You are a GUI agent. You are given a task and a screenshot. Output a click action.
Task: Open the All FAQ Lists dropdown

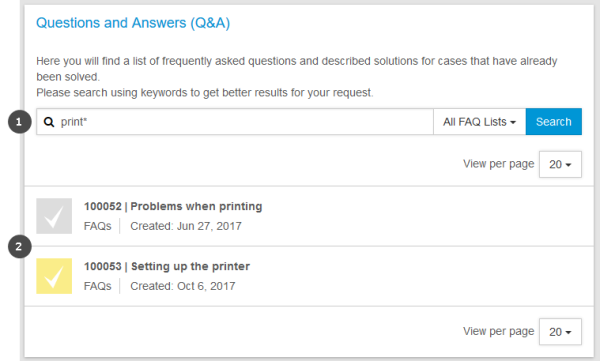[479, 122]
